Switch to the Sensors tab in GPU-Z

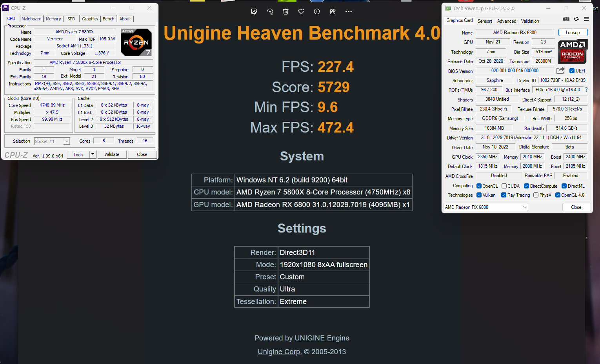485,21
